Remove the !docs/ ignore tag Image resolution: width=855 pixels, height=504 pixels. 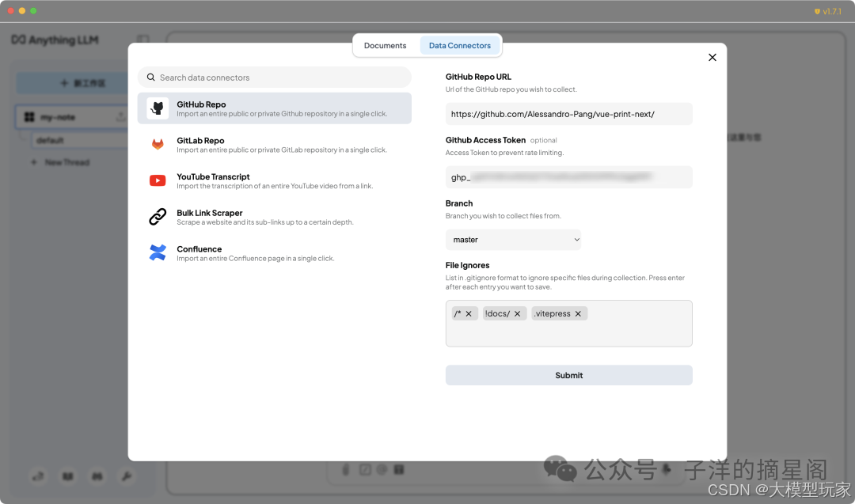[x=517, y=313]
